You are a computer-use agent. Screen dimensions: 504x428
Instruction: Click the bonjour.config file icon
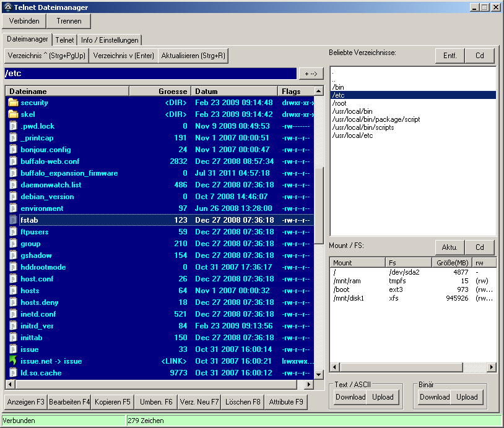pyautogui.click(x=13, y=150)
